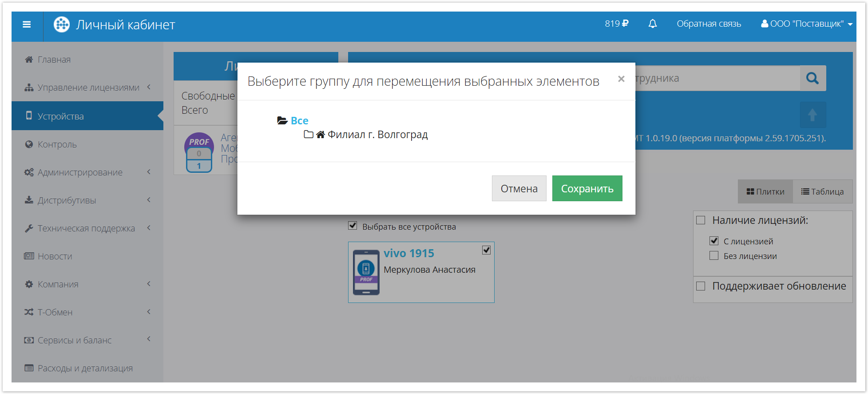The height and width of the screenshot is (394, 868).
Task: Click the Отмена button
Action: click(519, 189)
